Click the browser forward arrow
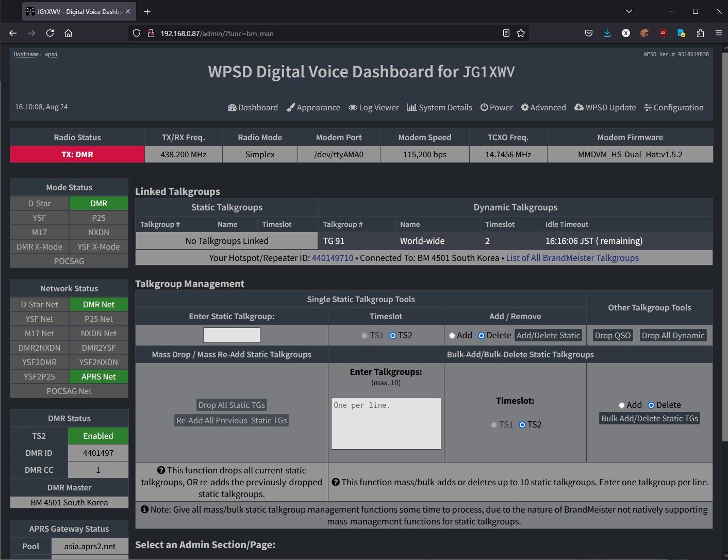This screenshot has width=728, height=560. pos(31,33)
